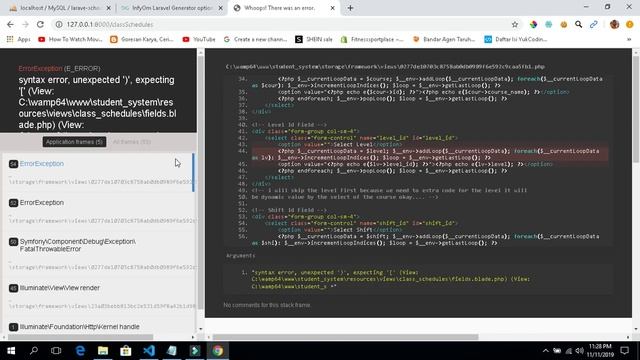640x360 pixels.
Task: Open File Explorer from the taskbar
Action: click(x=103, y=351)
